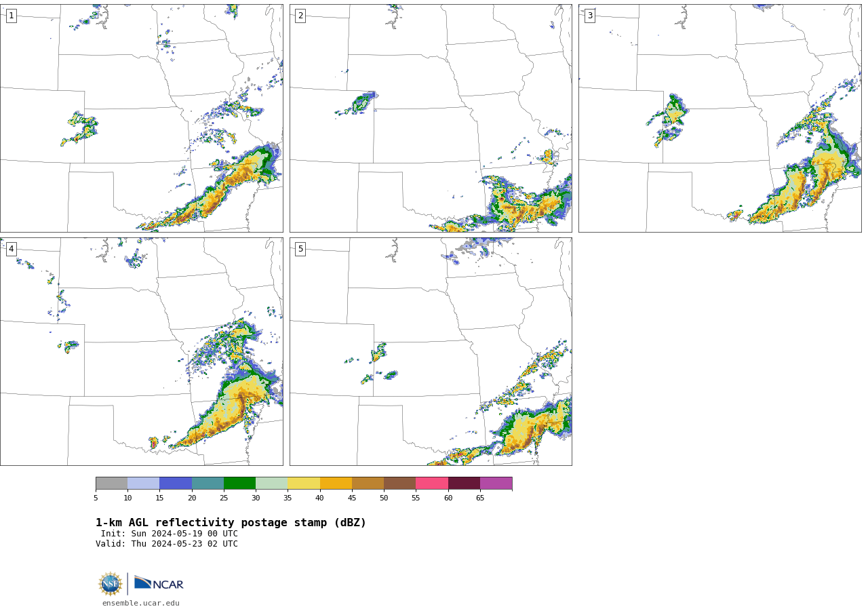Viewport: 868px width, 611px height.
Task: Open ensemble member 2 reflectivity map
Action: click(431, 119)
